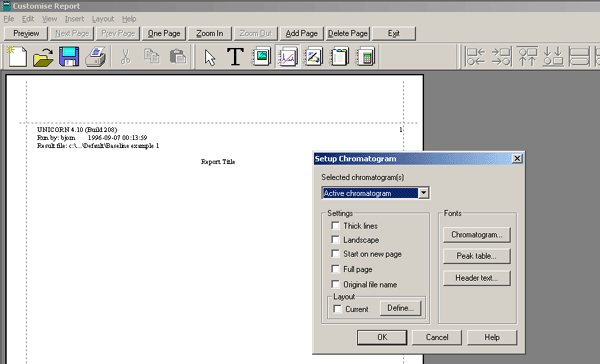Expand the Selected chromatogram dropdown arrow
This screenshot has height=364, width=600.
[x=423, y=193]
